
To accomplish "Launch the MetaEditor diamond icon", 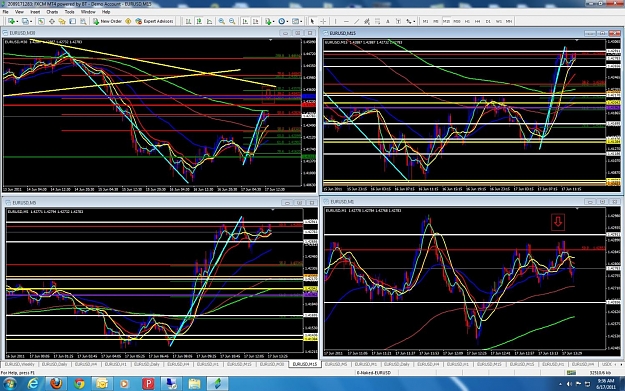I will 128,21.
